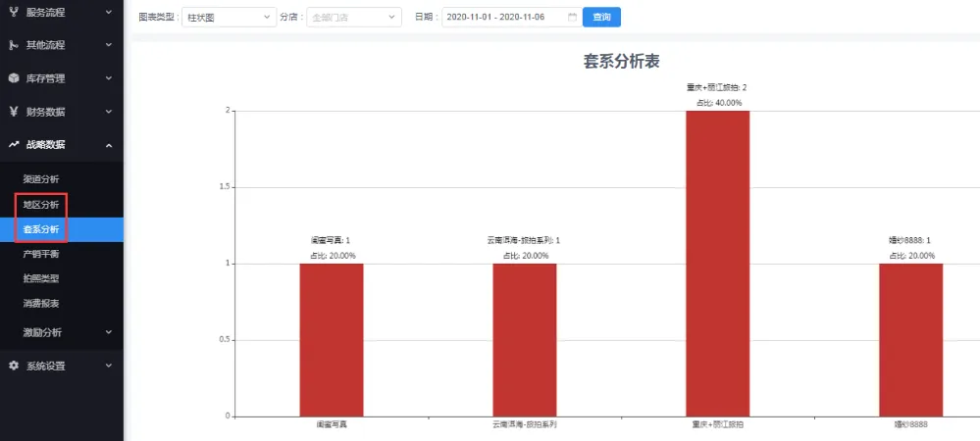980x441 pixels.
Task: Click the 战略数据 trend line icon
Action: pyautogui.click(x=14, y=145)
